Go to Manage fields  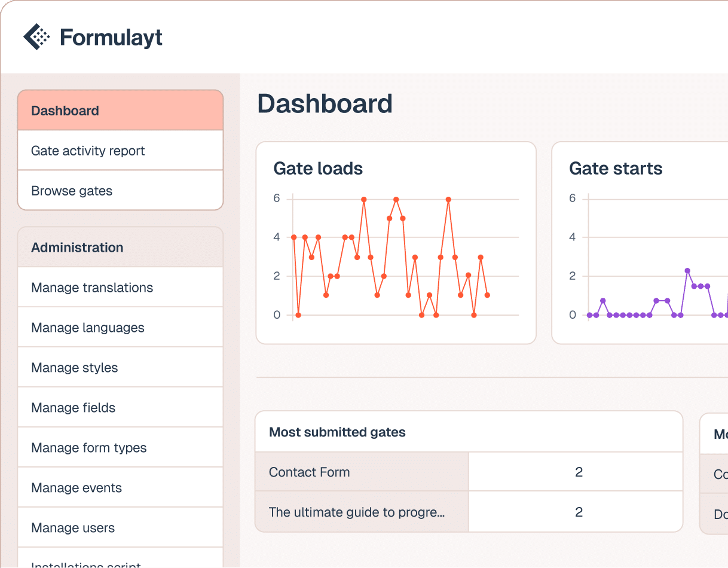coord(120,408)
